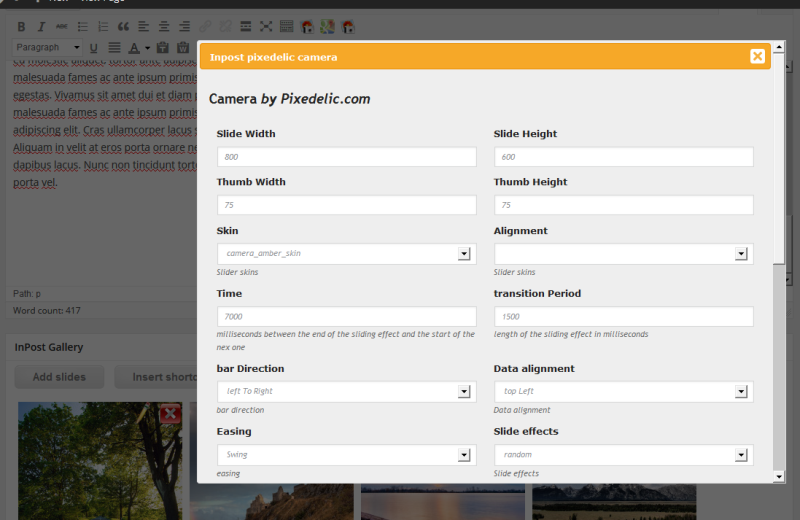Image resolution: width=800 pixels, height=520 pixels.
Task: Click the Slide Height input field
Action: pyautogui.click(x=623, y=157)
